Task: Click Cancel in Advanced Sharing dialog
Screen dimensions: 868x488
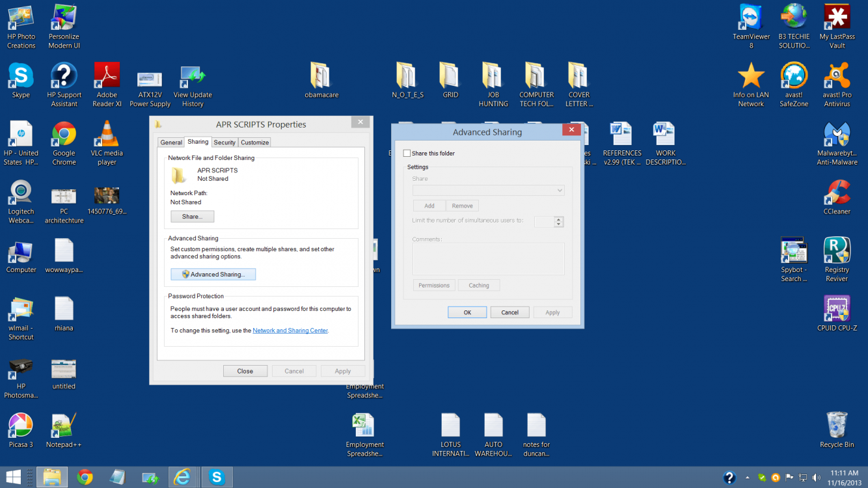Action: click(509, 312)
